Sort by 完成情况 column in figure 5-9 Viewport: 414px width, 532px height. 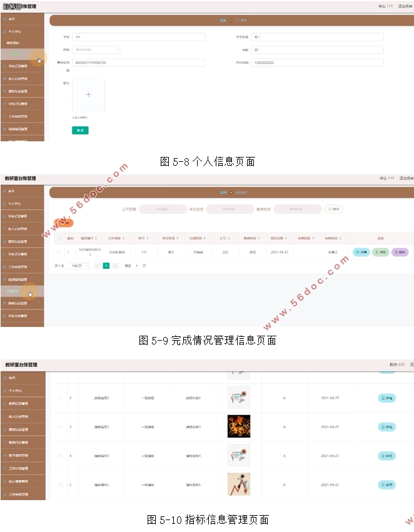(204, 239)
